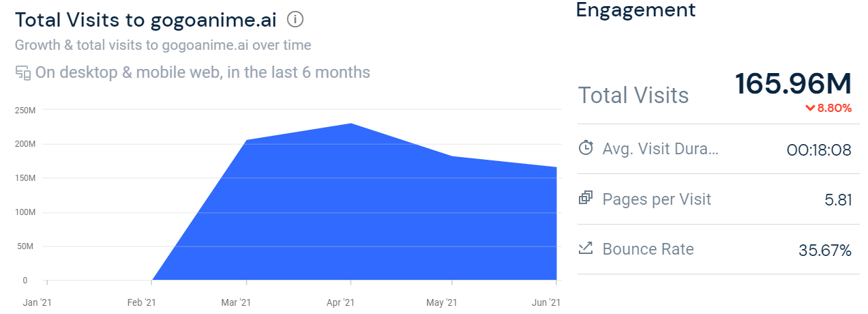Image resolution: width=868 pixels, height=314 pixels.
Task: Select the Engagement section header
Action: pyautogui.click(x=635, y=10)
